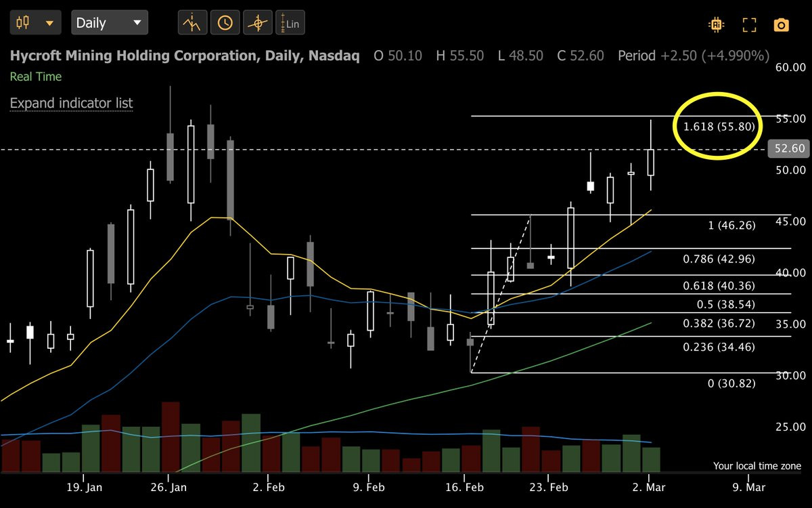Click the H 55.50 high value
Viewport: 812px width, 508px height.
[460, 56]
